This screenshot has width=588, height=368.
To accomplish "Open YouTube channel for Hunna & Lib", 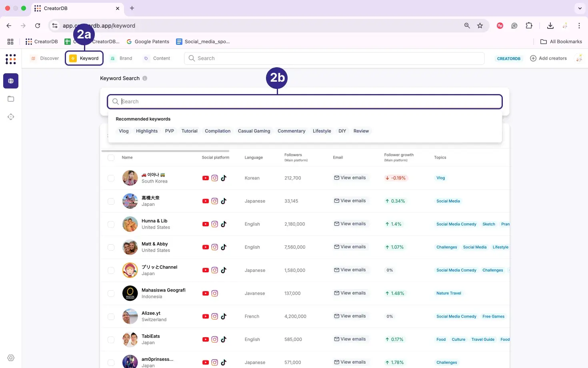I will coord(206,224).
